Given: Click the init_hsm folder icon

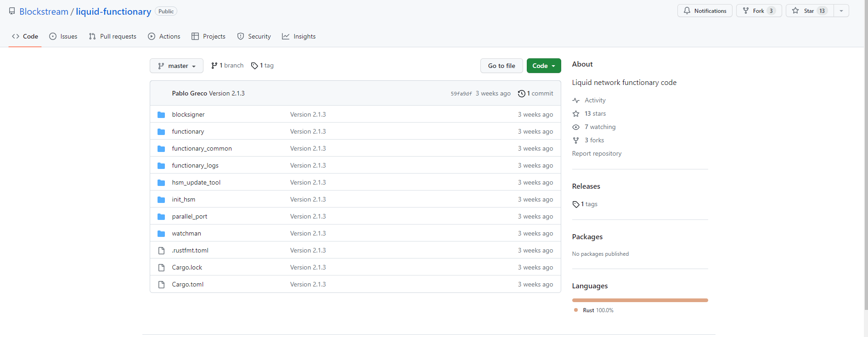Looking at the screenshot, I should 161,200.
